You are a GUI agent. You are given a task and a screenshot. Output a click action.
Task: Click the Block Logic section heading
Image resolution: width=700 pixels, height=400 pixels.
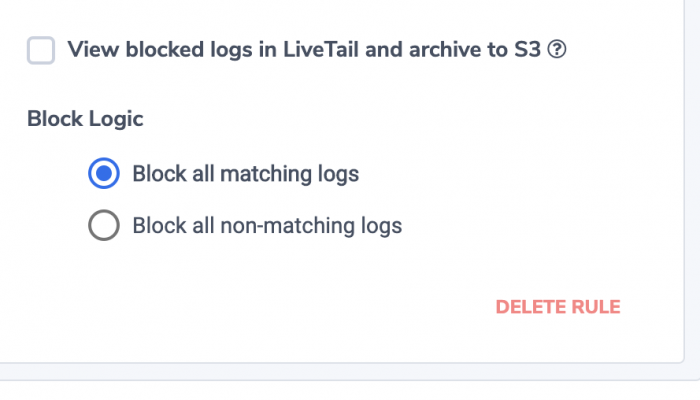[x=85, y=119]
